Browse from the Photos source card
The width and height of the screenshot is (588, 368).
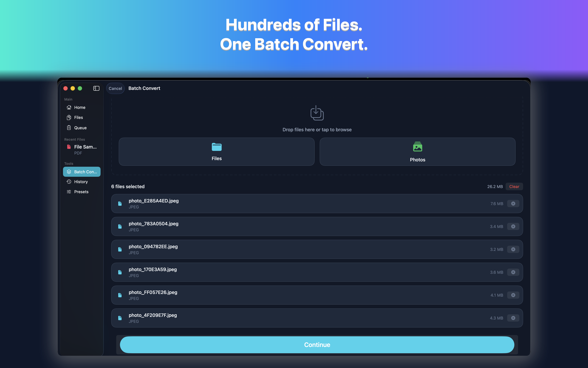[x=418, y=152]
